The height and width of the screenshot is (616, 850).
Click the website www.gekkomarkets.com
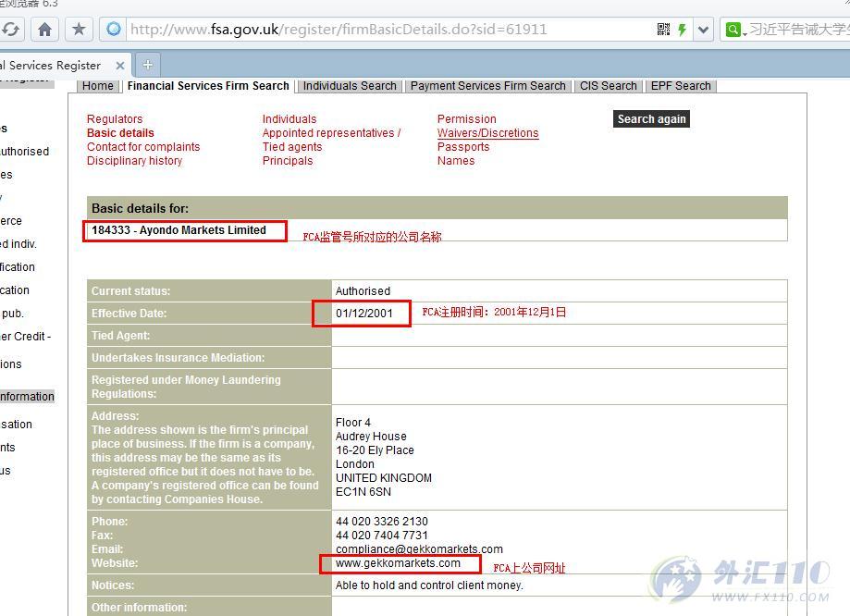(398, 563)
